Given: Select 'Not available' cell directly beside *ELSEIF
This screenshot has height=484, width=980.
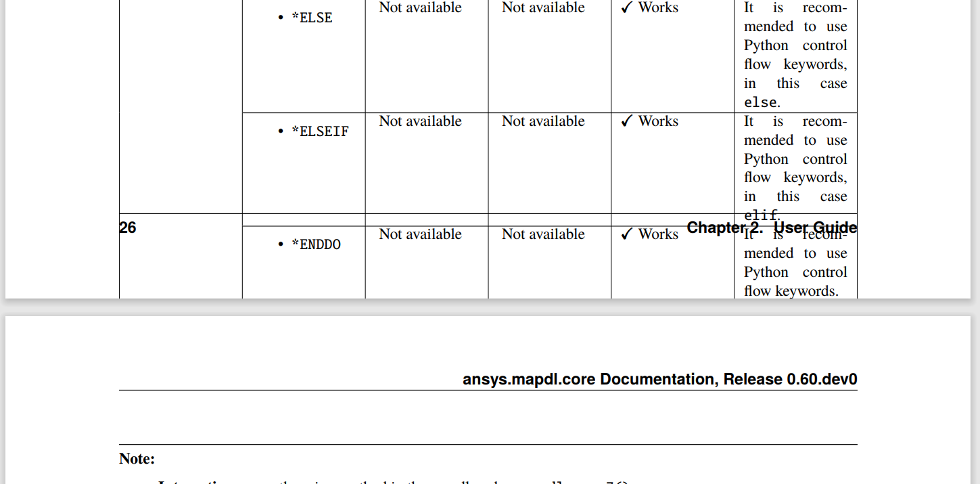Looking at the screenshot, I should 420,121.
